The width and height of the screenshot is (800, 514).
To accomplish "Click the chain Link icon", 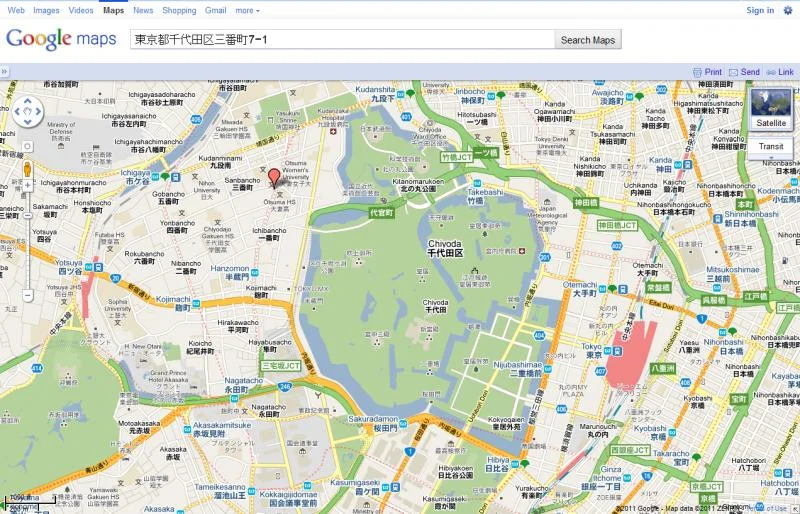I will tap(771, 72).
